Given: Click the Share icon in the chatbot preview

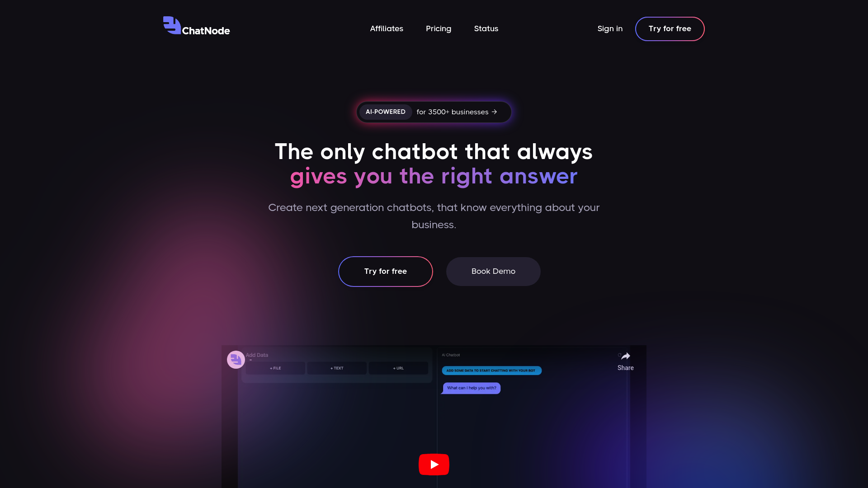Looking at the screenshot, I should 626,356.
